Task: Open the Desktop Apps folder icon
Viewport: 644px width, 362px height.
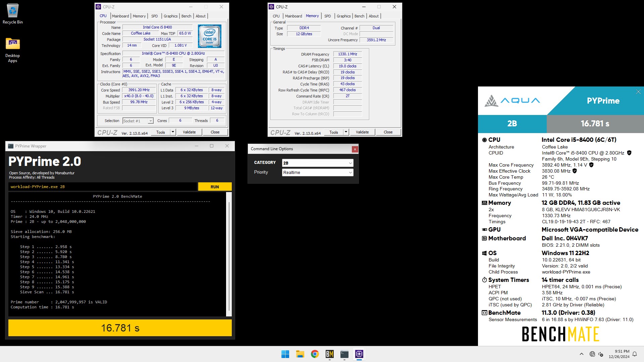Action: pos(12,50)
